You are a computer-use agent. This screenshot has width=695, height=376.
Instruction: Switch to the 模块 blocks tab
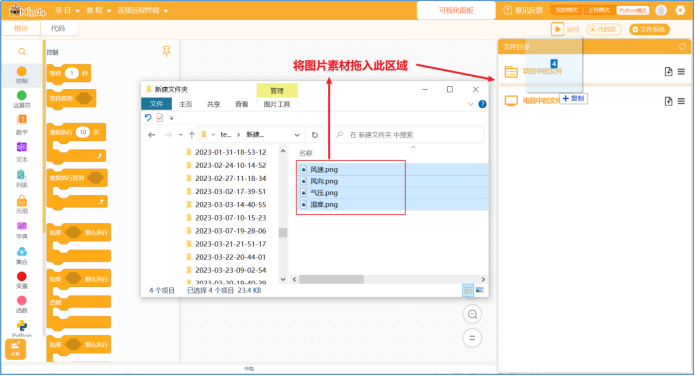click(x=21, y=28)
